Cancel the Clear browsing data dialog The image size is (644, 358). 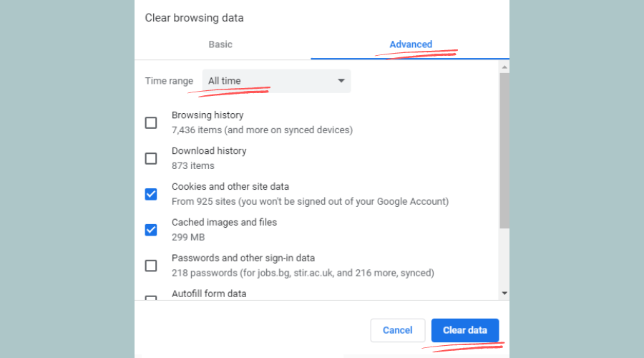[398, 330]
